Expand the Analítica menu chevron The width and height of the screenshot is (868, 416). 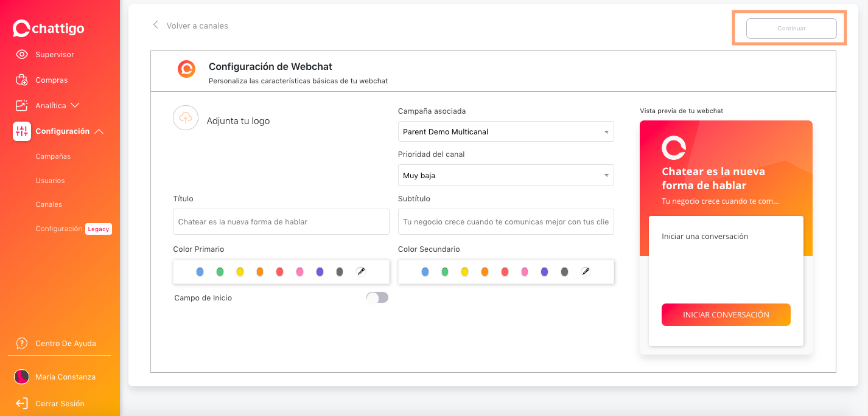point(75,106)
